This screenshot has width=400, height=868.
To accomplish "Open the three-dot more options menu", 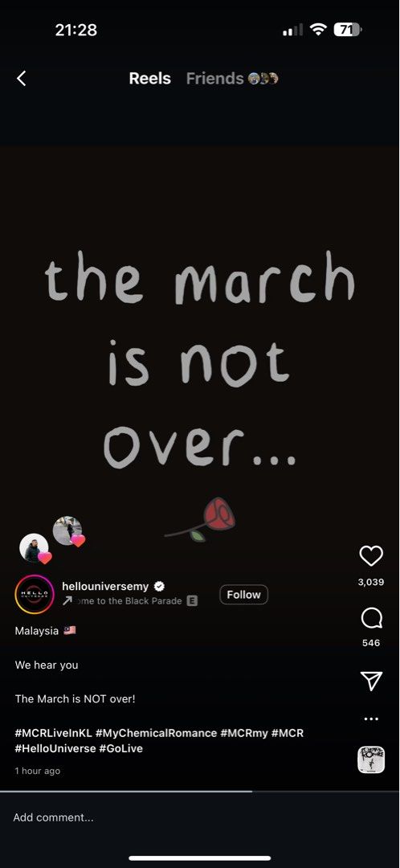I will pyautogui.click(x=371, y=719).
